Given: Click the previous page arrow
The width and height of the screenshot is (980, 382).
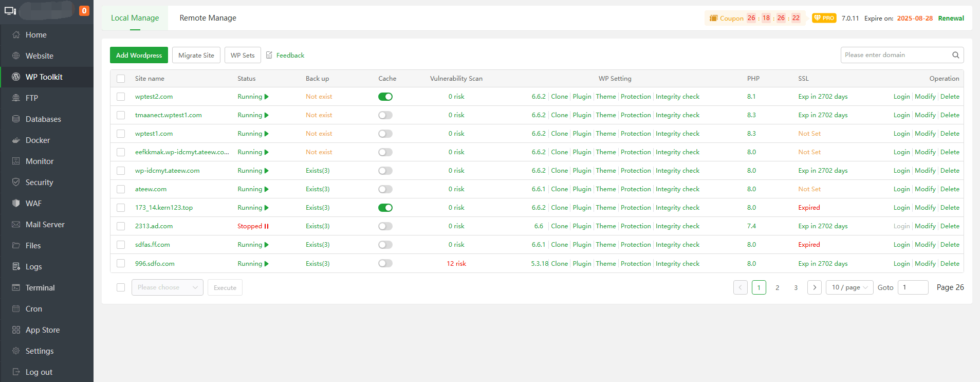Looking at the screenshot, I should coord(741,287).
